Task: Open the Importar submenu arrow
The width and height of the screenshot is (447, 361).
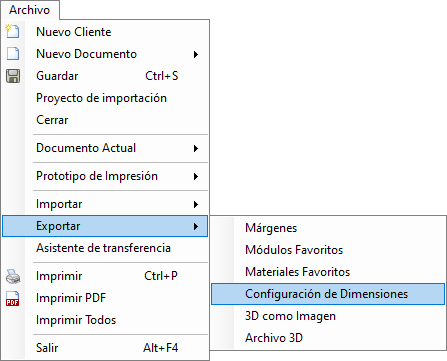Action: click(196, 204)
